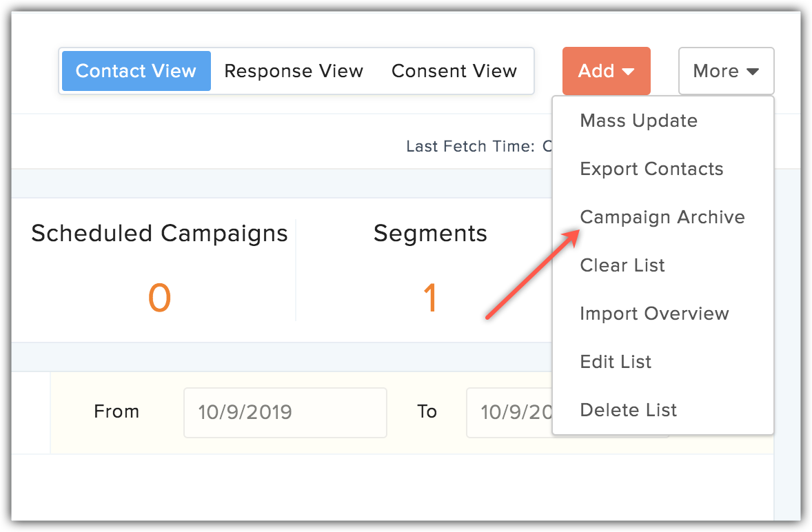The height and width of the screenshot is (532, 812).
Task: Choose Mass Update from the menu
Action: [x=638, y=121]
